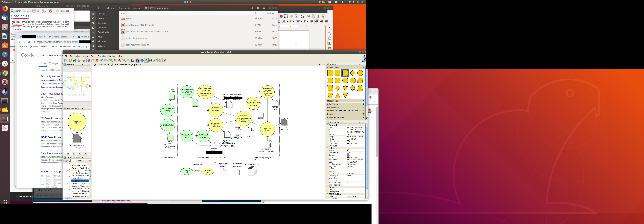This screenshot has width=644, height=224.
Task: Click the magic wand properties icon
Action: point(165,60)
